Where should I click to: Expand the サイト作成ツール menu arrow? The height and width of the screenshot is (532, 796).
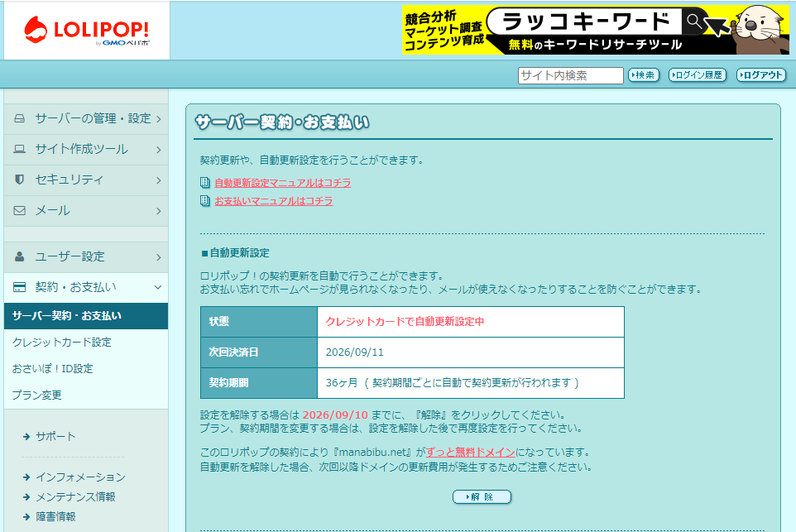pos(158,150)
